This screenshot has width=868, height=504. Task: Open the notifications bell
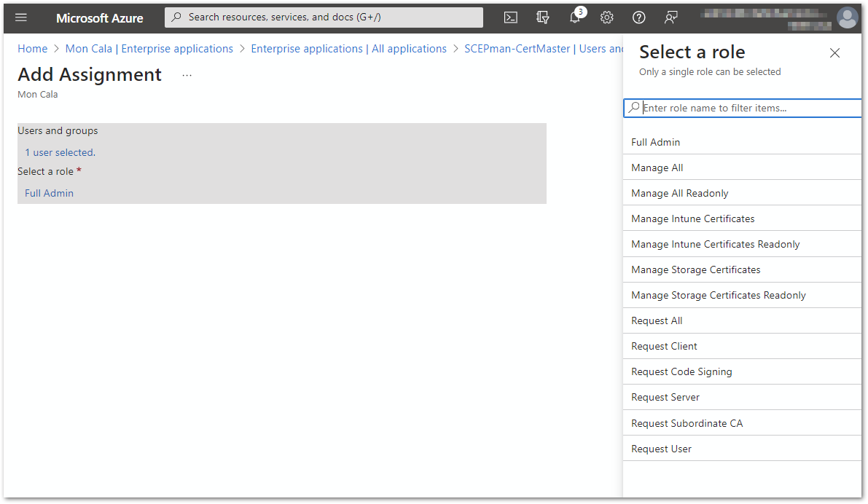click(575, 17)
